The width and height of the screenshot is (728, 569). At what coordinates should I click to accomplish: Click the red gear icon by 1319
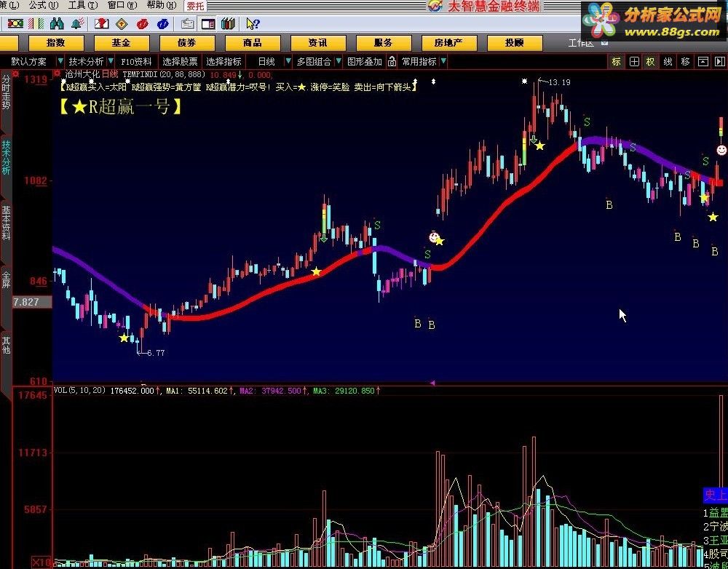click(16, 74)
